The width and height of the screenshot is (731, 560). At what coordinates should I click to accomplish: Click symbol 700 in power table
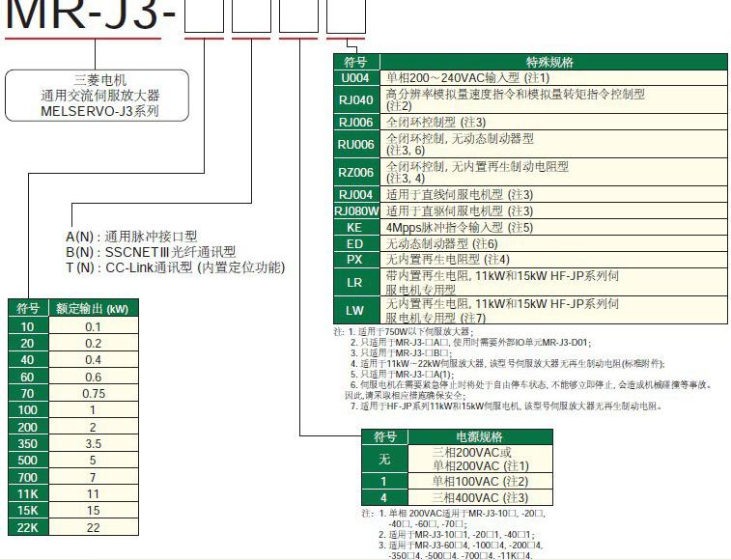click(28, 477)
